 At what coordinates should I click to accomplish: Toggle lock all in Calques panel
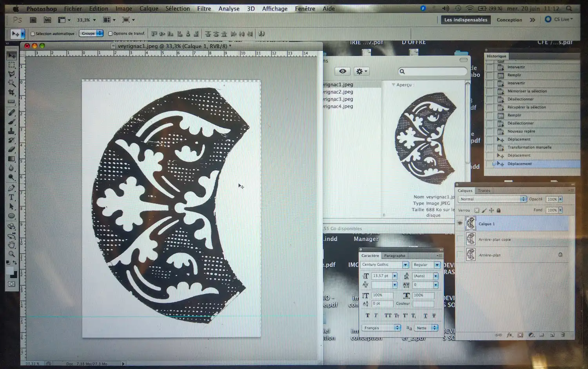coord(499,210)
